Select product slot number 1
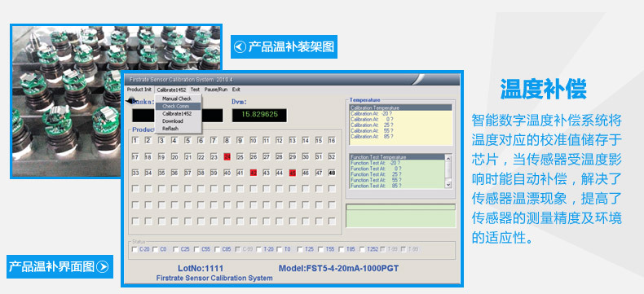The image size is (644, 294). coord(135,141)
